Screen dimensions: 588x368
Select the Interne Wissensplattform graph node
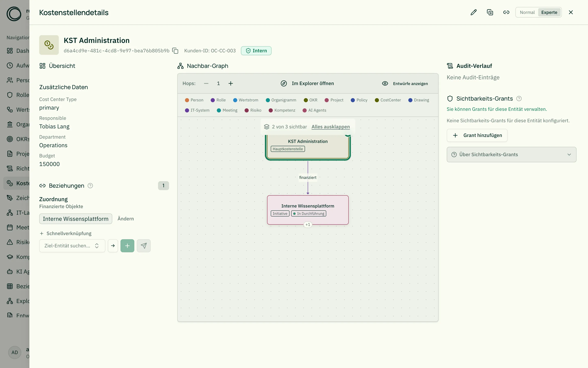tap(308, 210)
